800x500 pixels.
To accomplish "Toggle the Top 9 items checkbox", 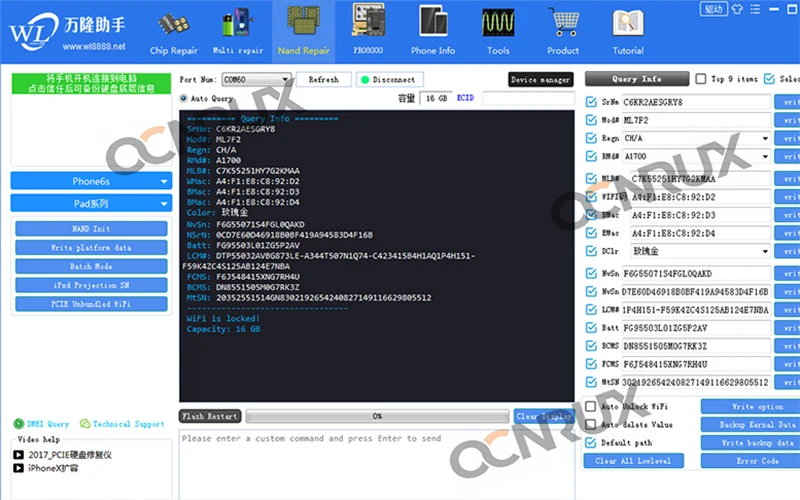I will pyautogui.click(x=701, y=79).
